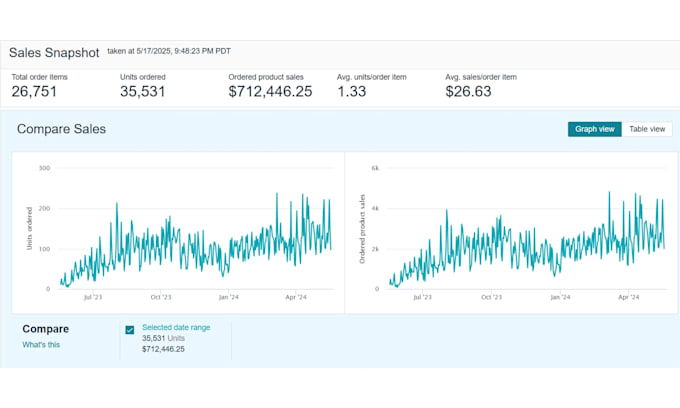The image size is (680, 408).
Task: Open the "What's this" link
Action: point(41,345)
